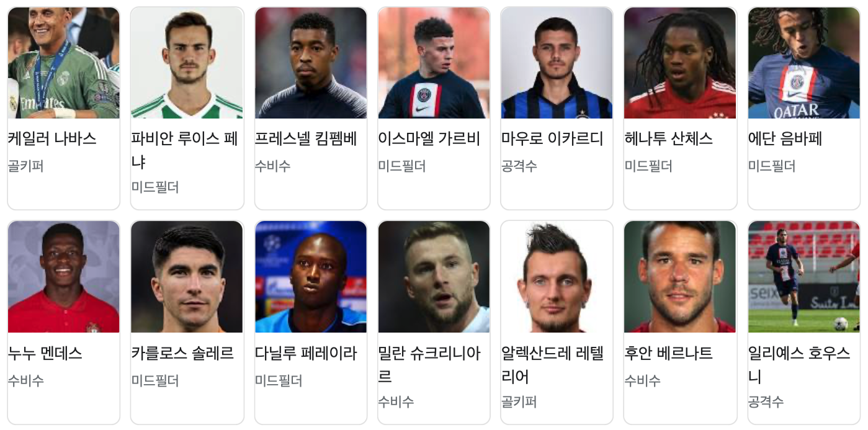The image size is (868, 430).
Task: Select the 헤나투 산체스 player photo
Action: 680,63
